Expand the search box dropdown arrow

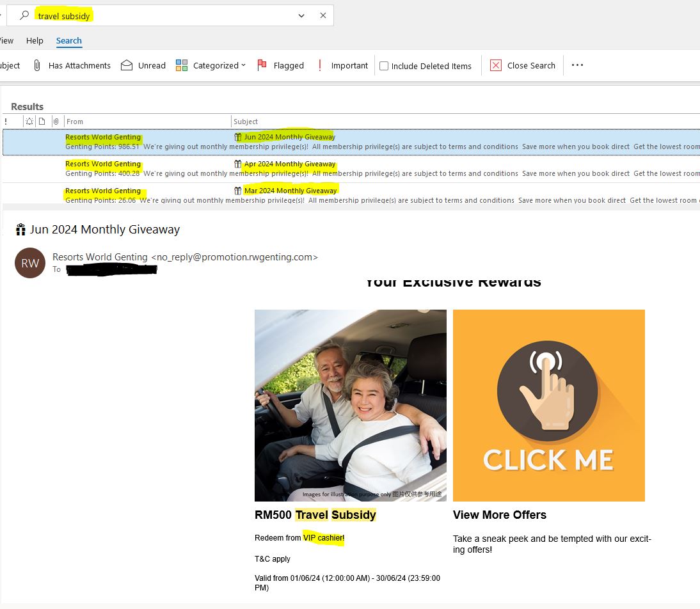[x=301, y=15]
